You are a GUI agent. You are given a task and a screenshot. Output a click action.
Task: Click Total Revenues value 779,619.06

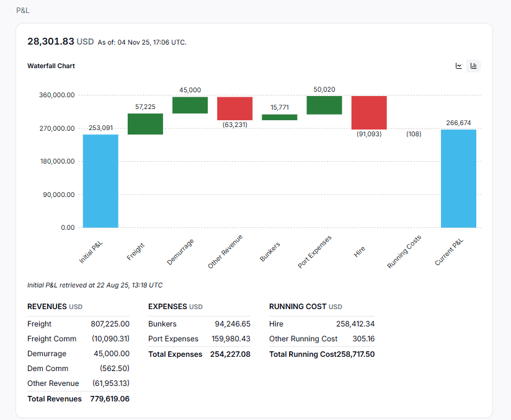pyautogui.click(x=110, y=399)
